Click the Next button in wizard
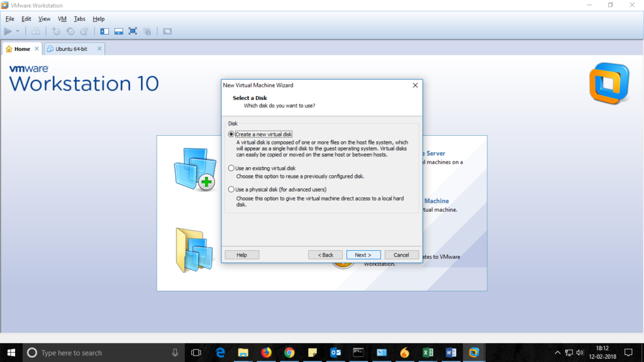The height and width of the screenshot is (362, 644). 363,255
